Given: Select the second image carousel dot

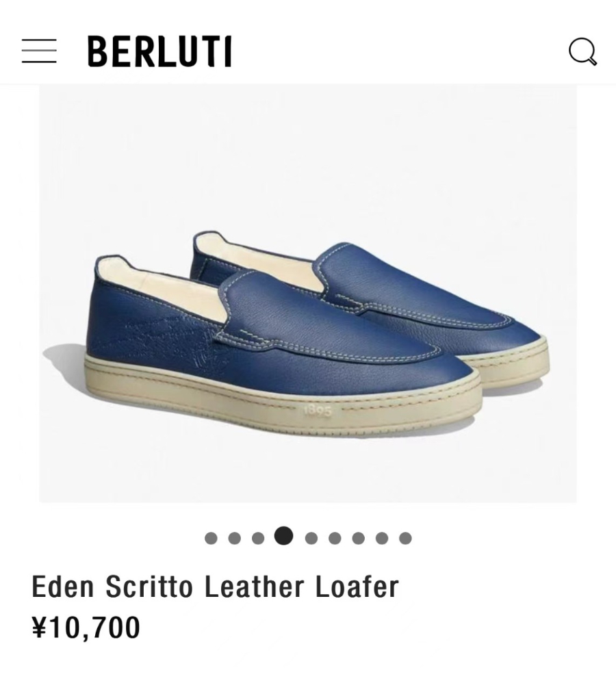Looking at the screenshot, I should (234, 538).
